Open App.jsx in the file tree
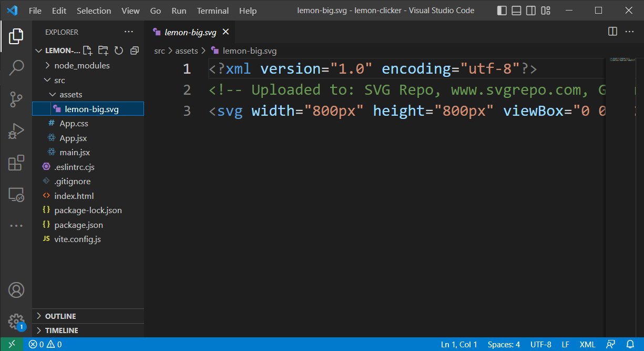644x351 pixels. pyautogui.click(x=88, y=138)
